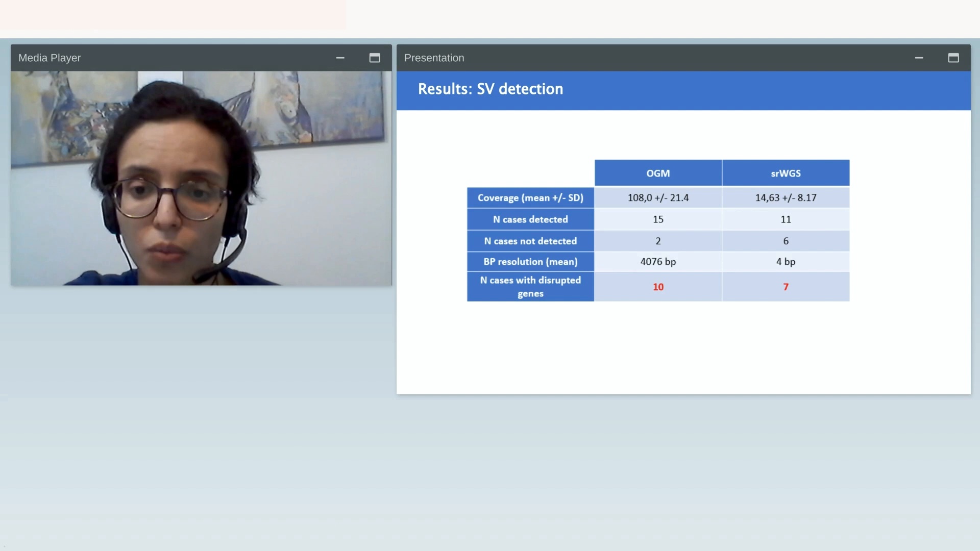Click the OGM resolution value 4076 bp
The image size is (980, 551).
point(658,262)
